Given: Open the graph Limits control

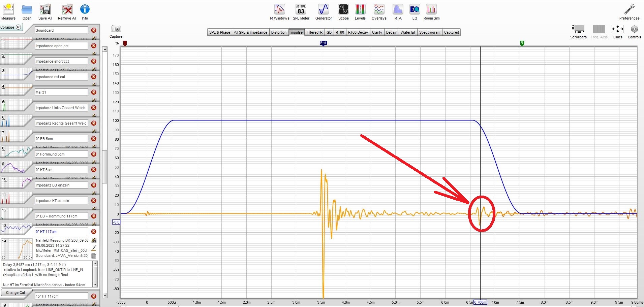Looking at the screenshot, I should coord(618,32).
